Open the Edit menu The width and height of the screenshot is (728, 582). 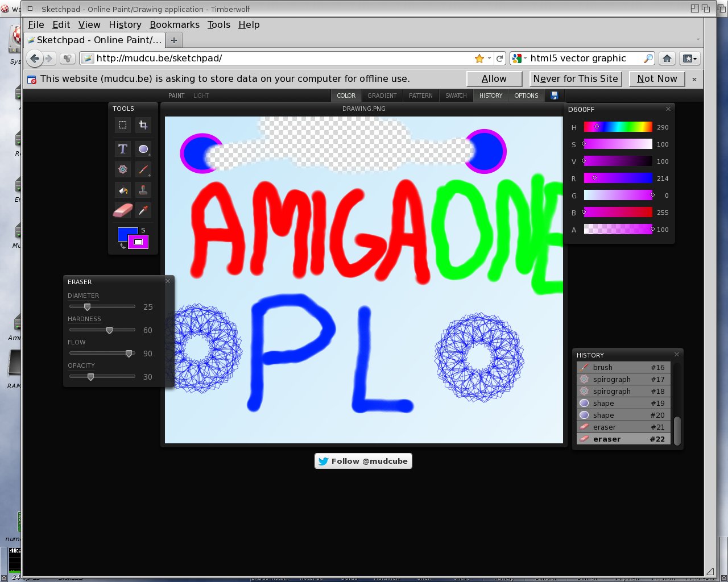click(61, 24)
